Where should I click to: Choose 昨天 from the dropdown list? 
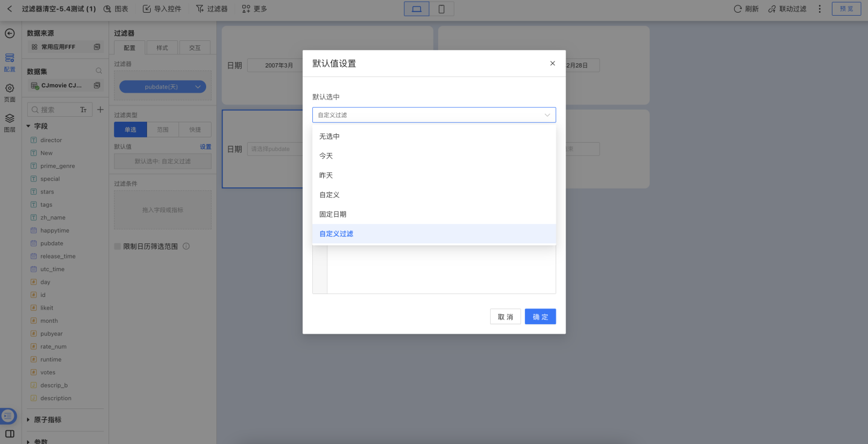pos(434,175)
